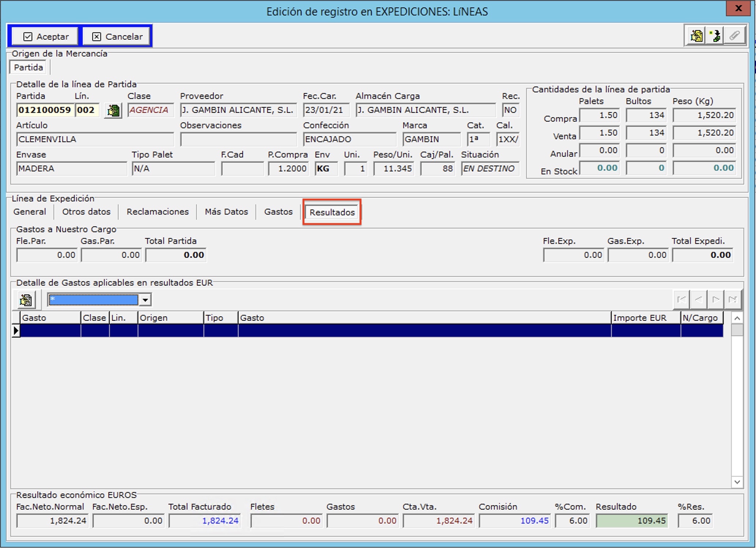Open the Más Datos tab
Image resolution: width=756 pixels, height=550 pixels.
[226, 212]
